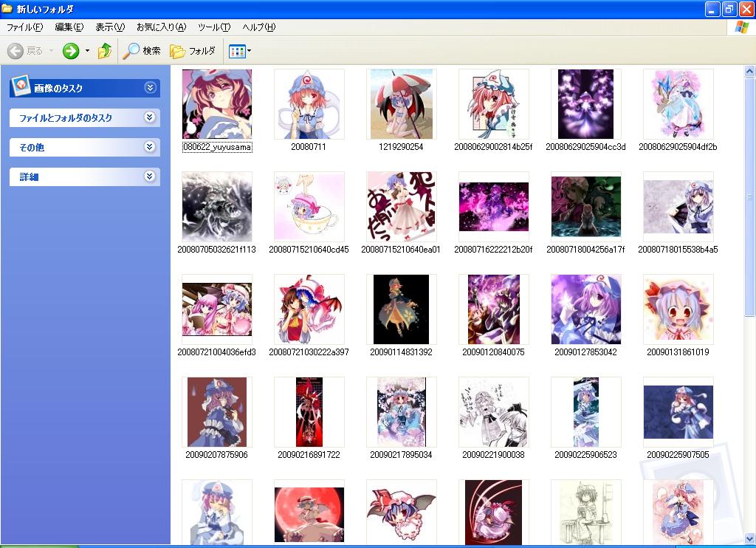Open the 編集(E) menu
The image size is (756, 548).
click(69, 27)
